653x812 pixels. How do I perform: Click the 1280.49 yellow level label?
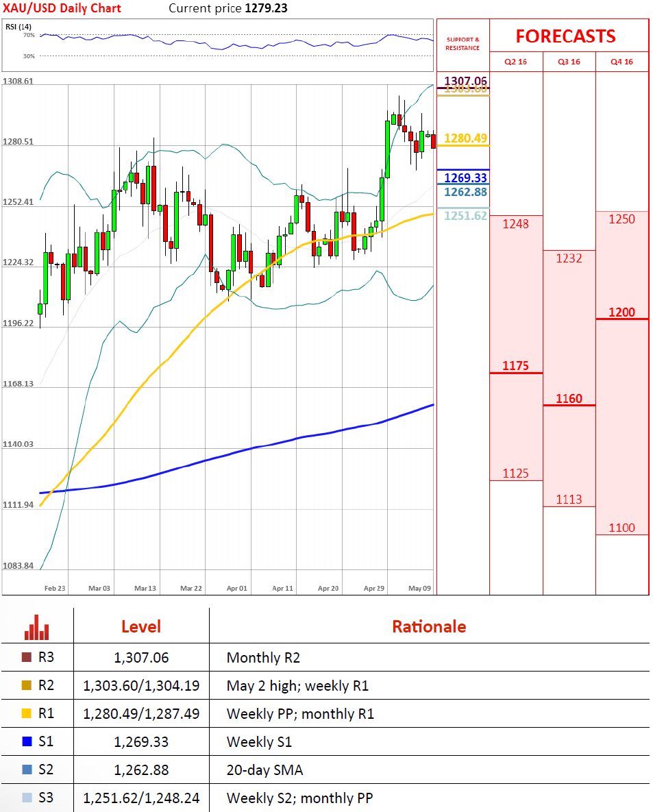[465, 138]
